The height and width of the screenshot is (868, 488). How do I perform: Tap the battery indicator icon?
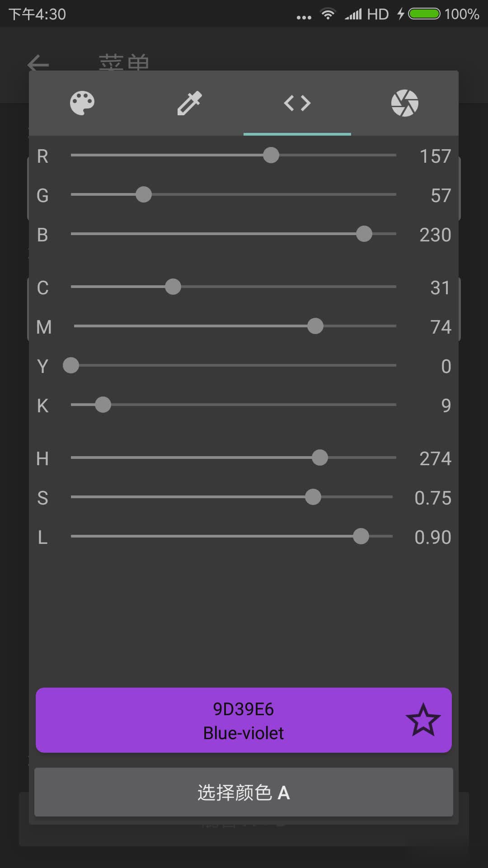(424, 14)
